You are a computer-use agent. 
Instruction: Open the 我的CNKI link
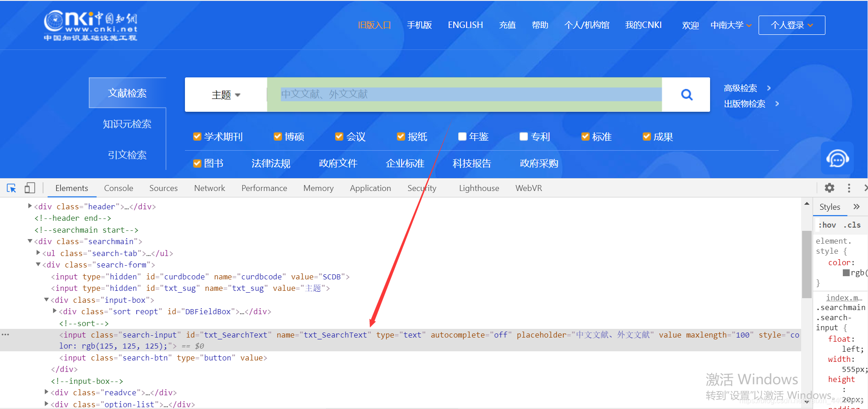coord(643,25)
